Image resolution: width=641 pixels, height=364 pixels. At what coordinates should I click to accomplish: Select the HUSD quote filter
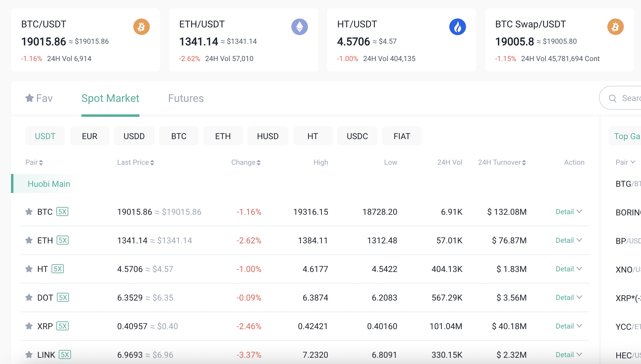268,136
